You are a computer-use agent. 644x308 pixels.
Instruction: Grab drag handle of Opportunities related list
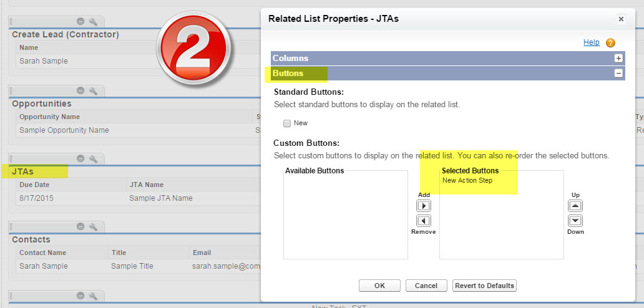[x=11, y=90]
